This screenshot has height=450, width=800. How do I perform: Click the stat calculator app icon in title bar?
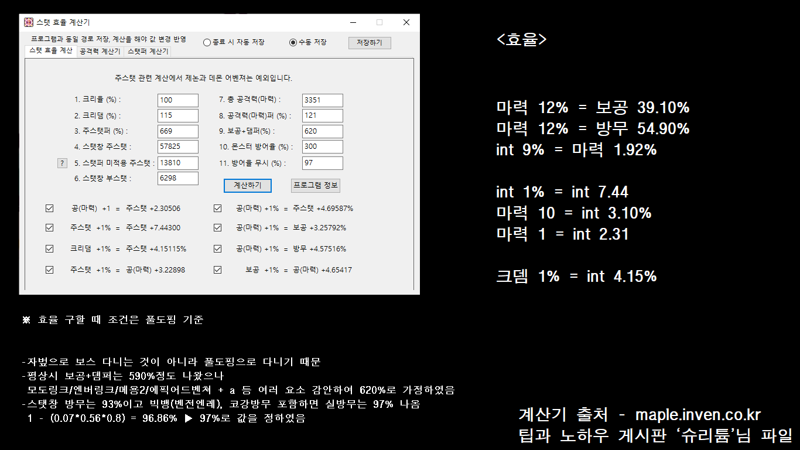[x=29, y=22]
